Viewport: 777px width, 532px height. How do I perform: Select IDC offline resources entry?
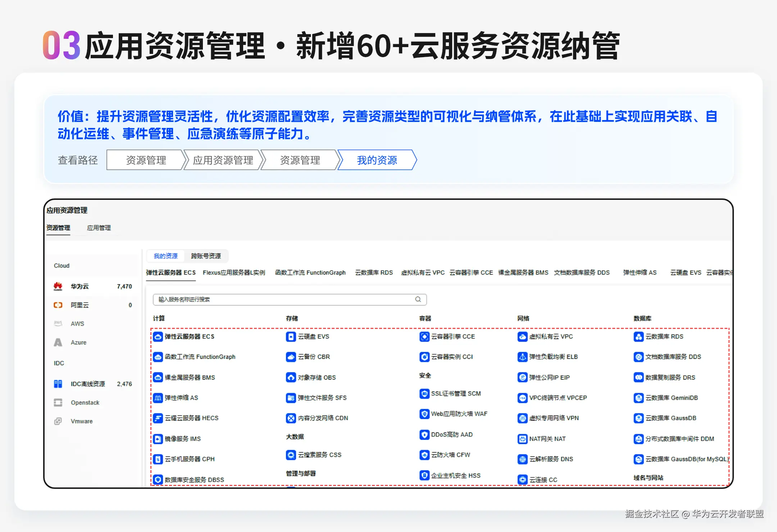pos(88,384)
